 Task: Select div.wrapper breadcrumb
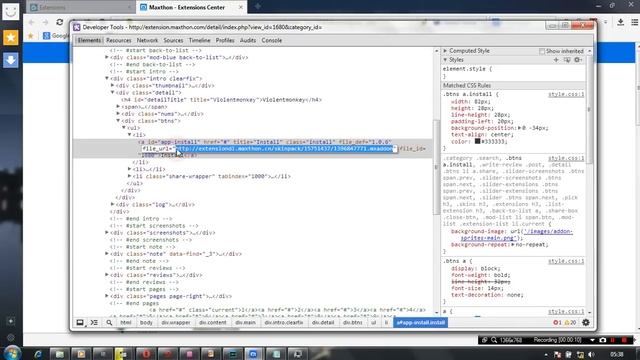pyautogui.click(x=176, y=322)
